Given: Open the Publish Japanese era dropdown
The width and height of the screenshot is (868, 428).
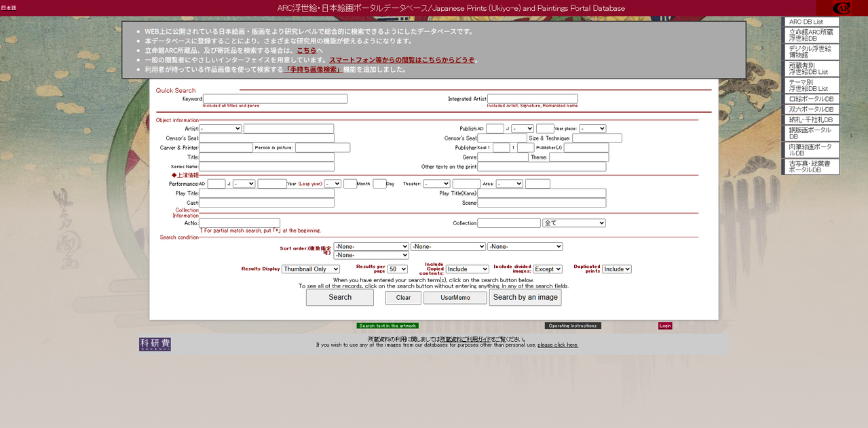Looking at the screenshot, I should (x=523, y=128).
